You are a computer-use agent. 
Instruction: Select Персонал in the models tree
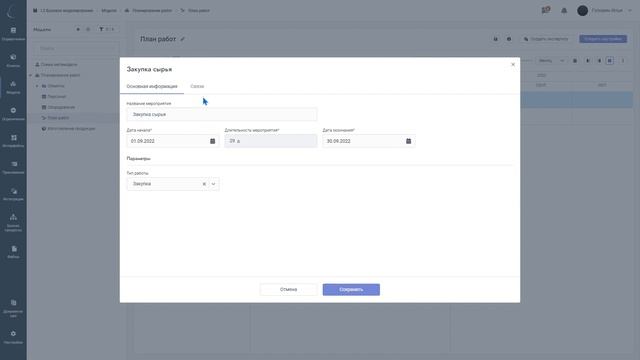(x=57, y=97)
